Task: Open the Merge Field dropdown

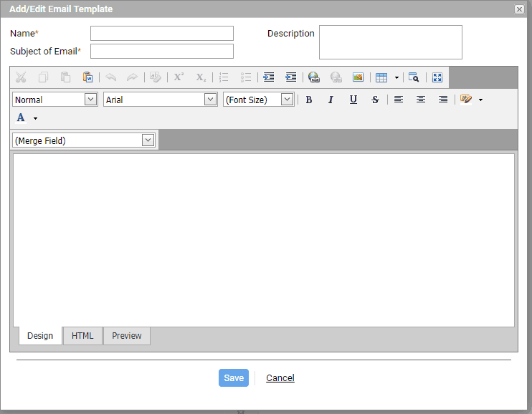Action: tap(84, 140)
